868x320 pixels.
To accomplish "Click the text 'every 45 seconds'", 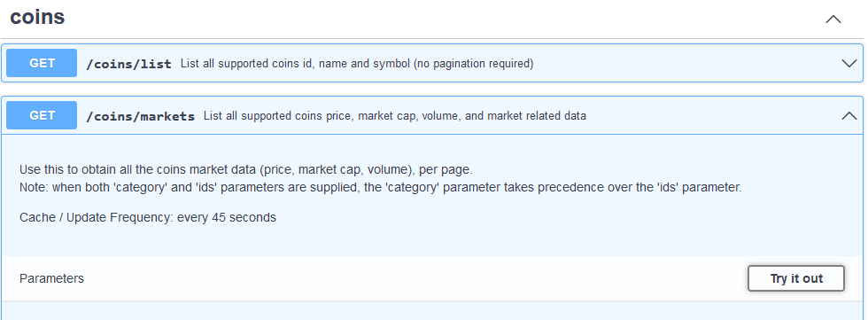I will pos(227,217).
